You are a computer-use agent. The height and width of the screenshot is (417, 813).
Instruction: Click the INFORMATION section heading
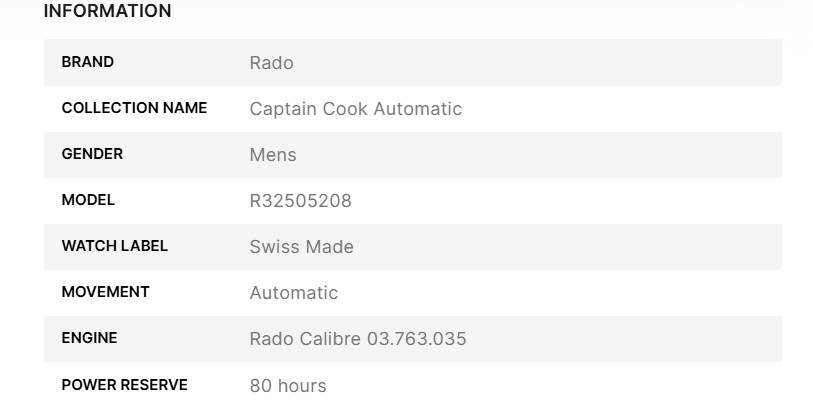107,12
